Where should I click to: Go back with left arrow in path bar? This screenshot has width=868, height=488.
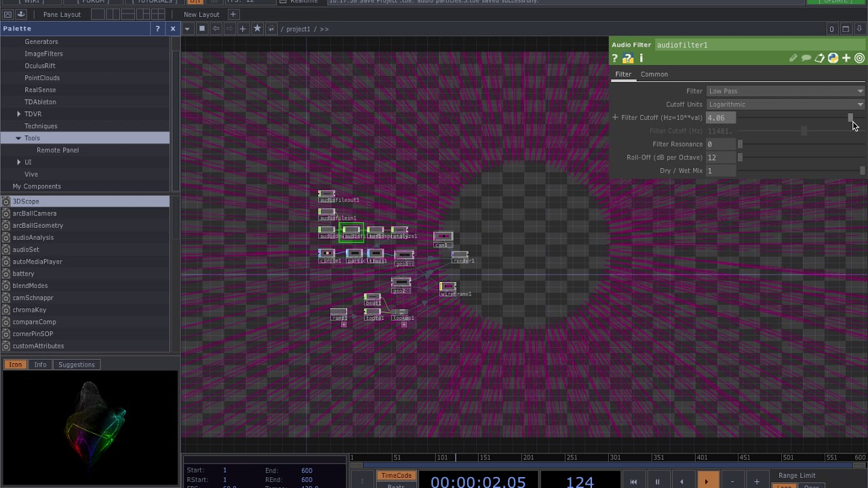pos(216,28)
